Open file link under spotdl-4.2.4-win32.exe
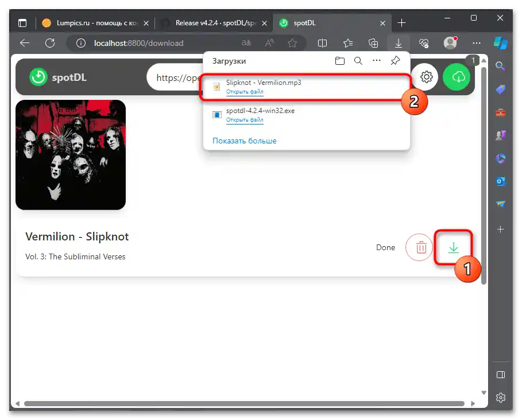This screenshot has height=420, width=522. click(245, 120)
